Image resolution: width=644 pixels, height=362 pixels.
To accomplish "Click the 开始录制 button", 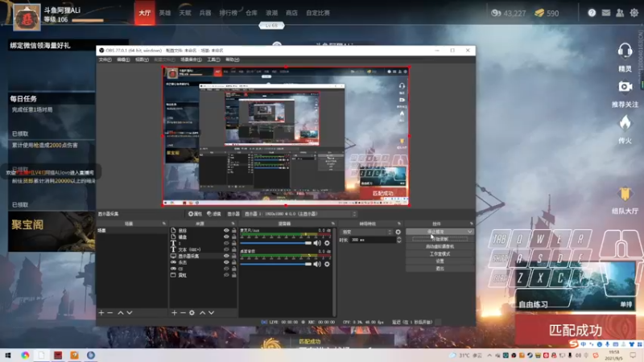I will click(x=440, y=239).
